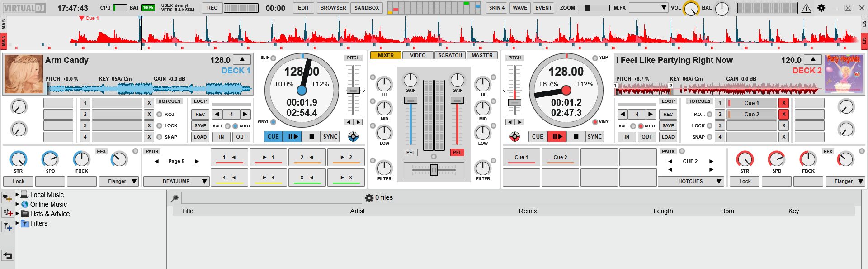Nudge Deck 2 pitch with right arrow
The height and width of the screenshot is (269, 868).
coord(520,122)
